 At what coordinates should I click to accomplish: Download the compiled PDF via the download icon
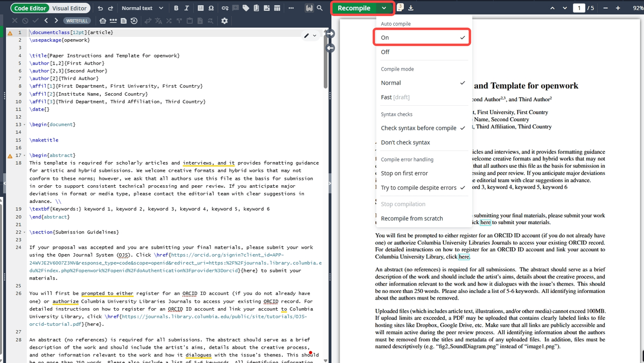(411, 8)
